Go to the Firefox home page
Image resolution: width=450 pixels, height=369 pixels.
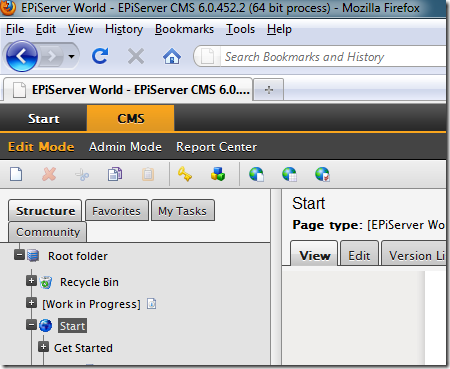coord(172,56)
